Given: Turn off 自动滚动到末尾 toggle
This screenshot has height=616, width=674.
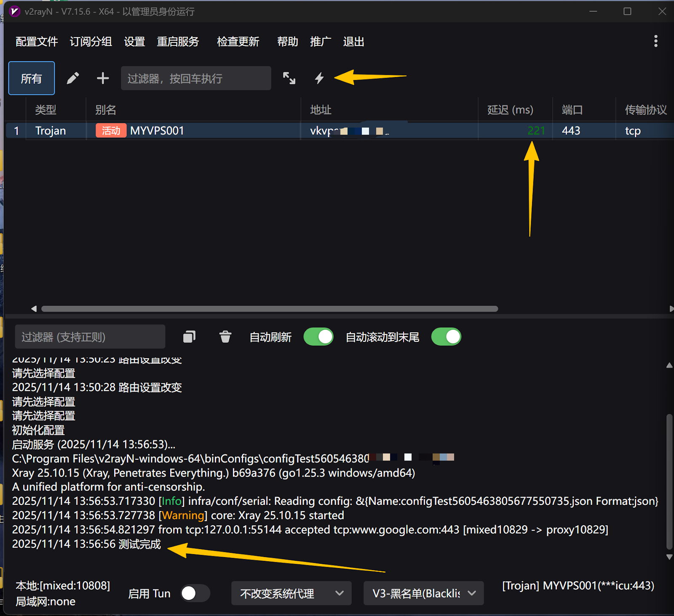Looking at the screenshot, I should 446,337.
